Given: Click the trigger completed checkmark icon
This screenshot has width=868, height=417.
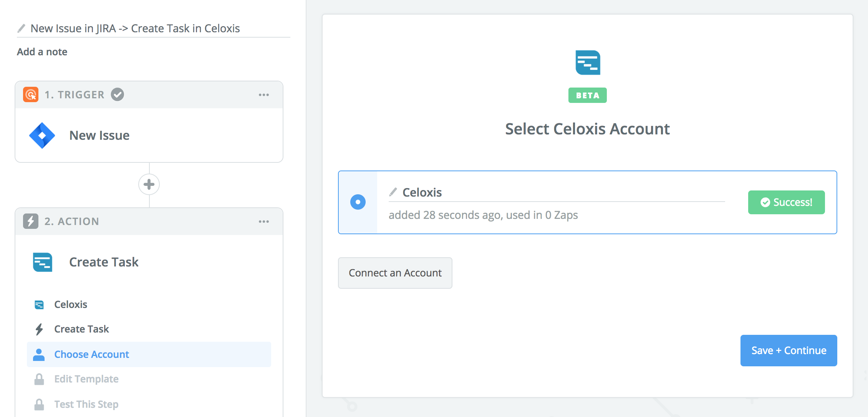Looking at the screenshot, I should (x=118, y=94).
